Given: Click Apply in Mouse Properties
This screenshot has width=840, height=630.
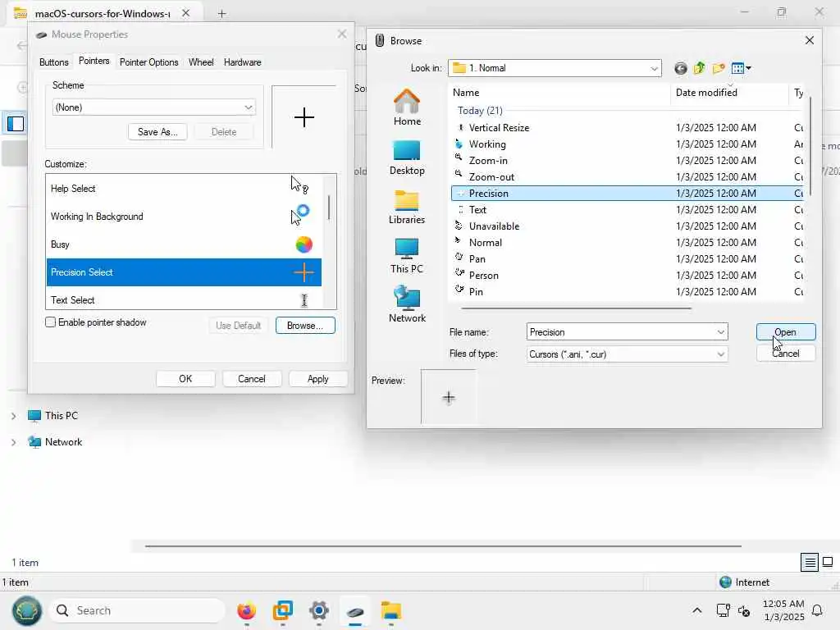Looking at the screenshot, I should click(x=317, y=379).
